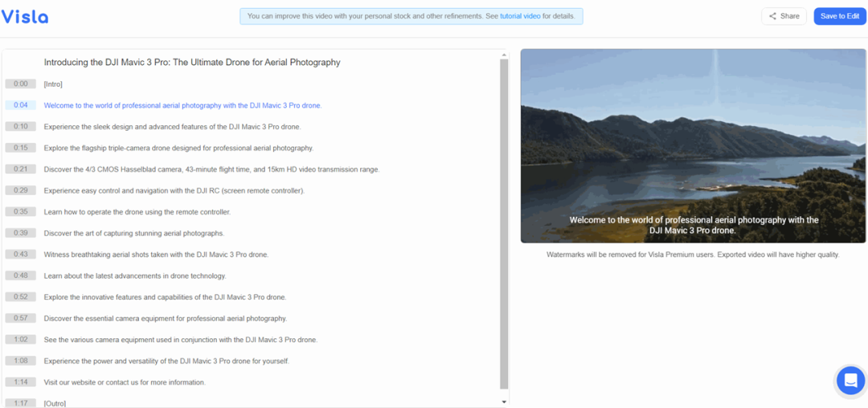Click the Visla logo

tap(25, 17)
